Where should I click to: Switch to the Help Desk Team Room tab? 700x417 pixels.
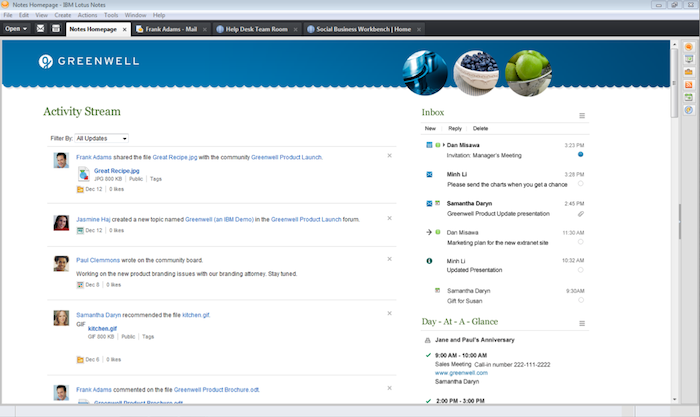(x=256, y=29)
